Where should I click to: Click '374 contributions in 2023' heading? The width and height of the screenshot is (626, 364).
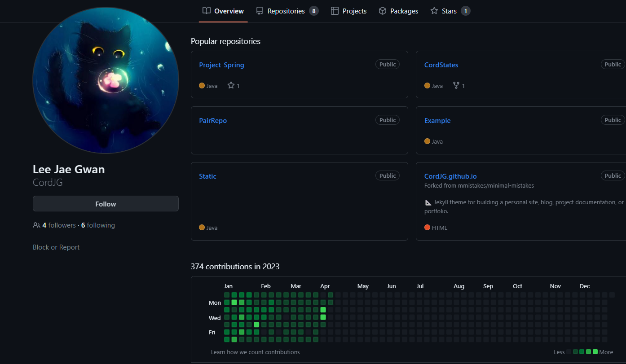tap(235, 267)
